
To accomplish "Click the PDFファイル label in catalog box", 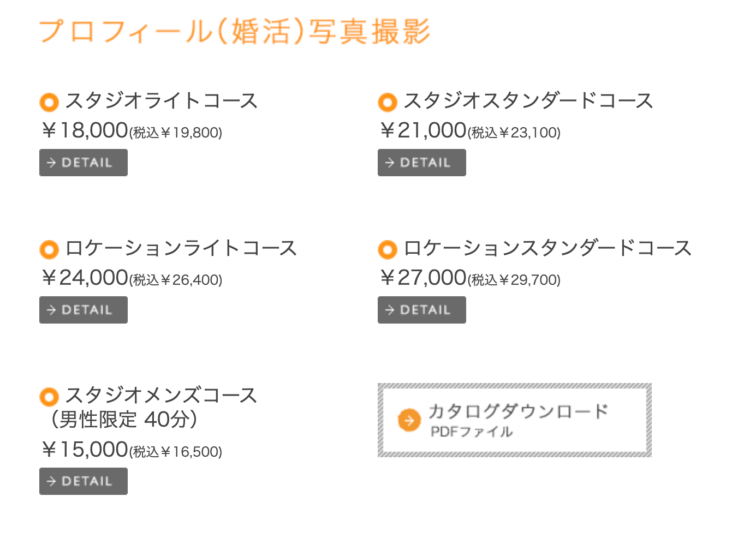I will point(472,432).
